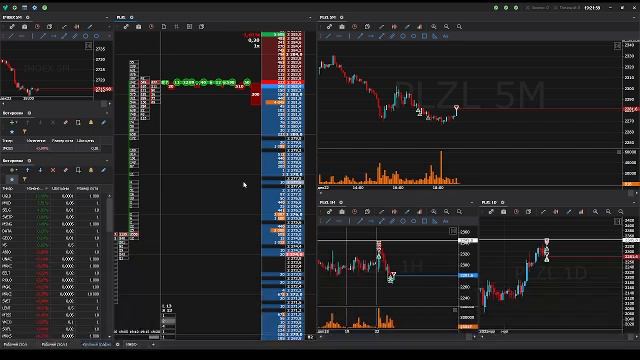Select circle drawing tool in PLZL 5M chart
The width and height of the screenshot is (640, 360).
[403, 36]
